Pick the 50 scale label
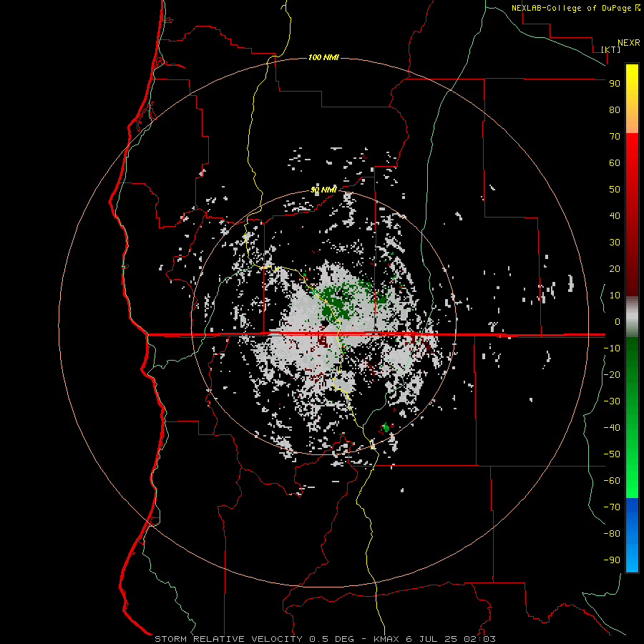This screenshot has width=644, height=644. click(615, 190)
